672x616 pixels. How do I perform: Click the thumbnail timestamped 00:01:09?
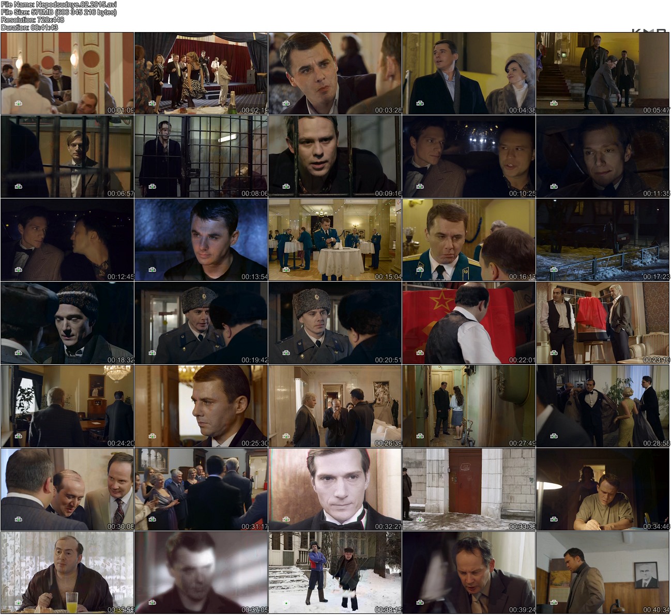pyautogui.click(x=67, y=73)
